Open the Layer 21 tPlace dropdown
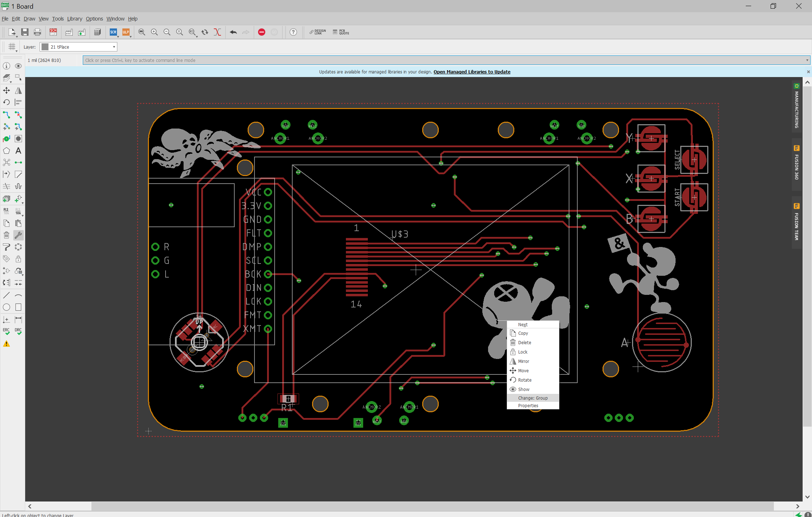This screenshot has height=517, width=812. (78, 47)
